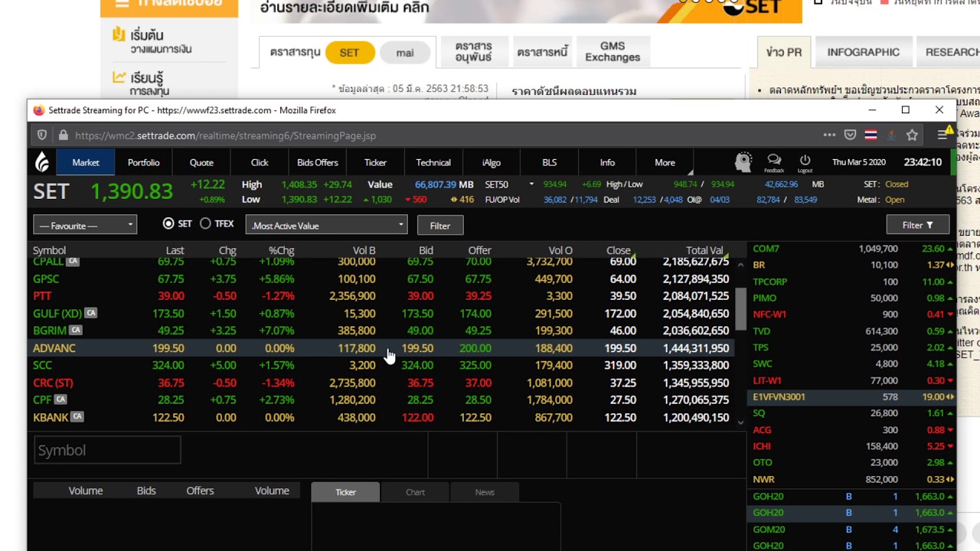The image size is (980, 551).
Task: Open the iAlgo tab
Action: pos(492,162)
